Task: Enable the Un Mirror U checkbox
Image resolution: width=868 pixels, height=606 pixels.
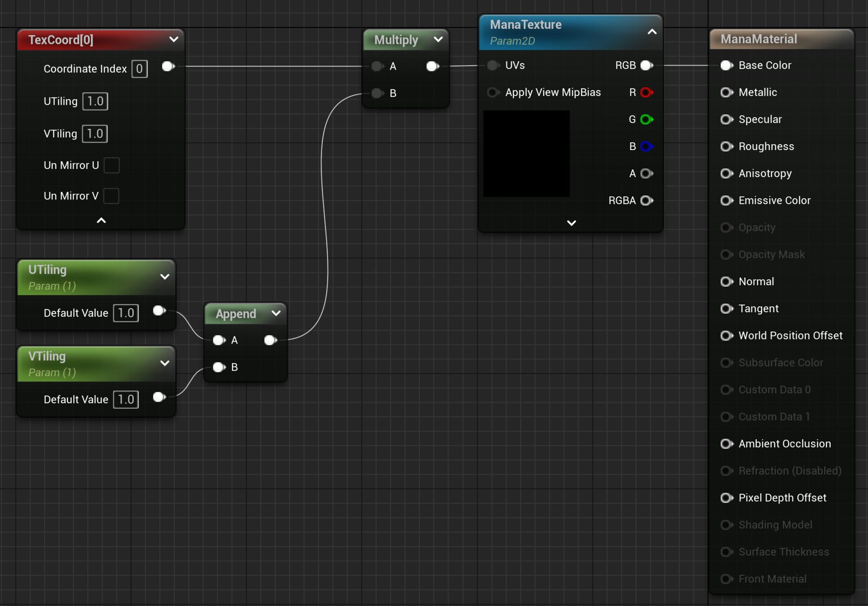Action: [x=111, y=165]
